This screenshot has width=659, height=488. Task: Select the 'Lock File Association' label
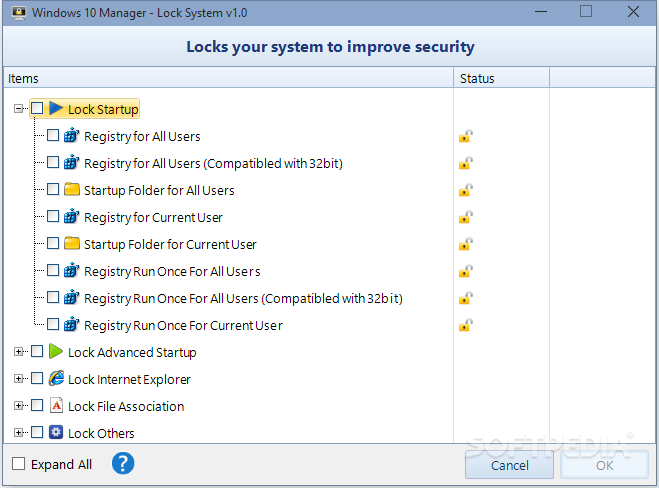click(126, 406)
